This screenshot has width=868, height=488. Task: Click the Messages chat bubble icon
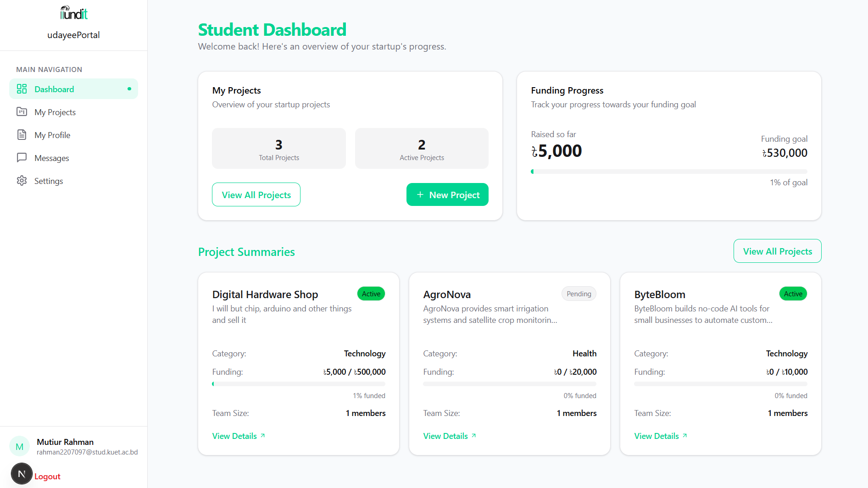pos(22,158)
